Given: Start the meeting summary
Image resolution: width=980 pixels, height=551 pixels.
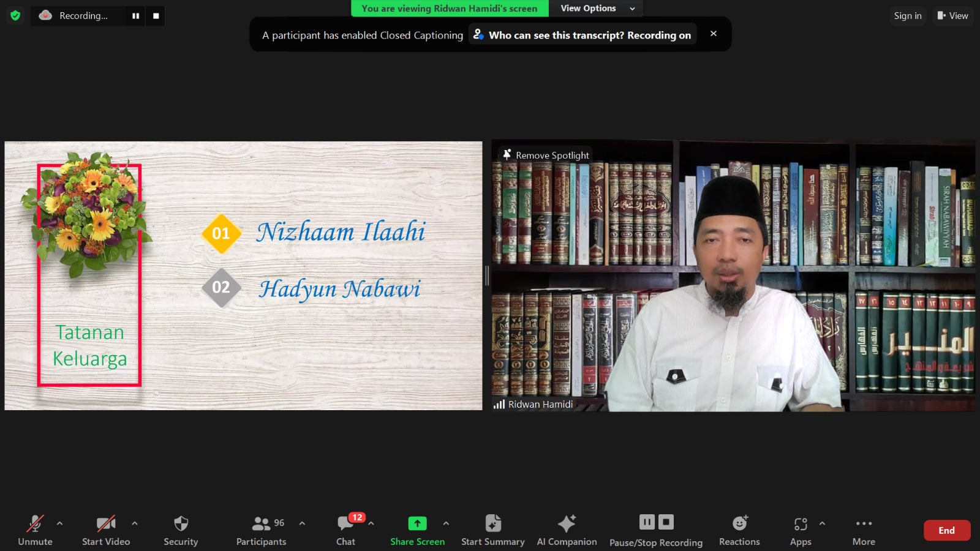Looking at the screenshot, I should [x=492, y=530].
